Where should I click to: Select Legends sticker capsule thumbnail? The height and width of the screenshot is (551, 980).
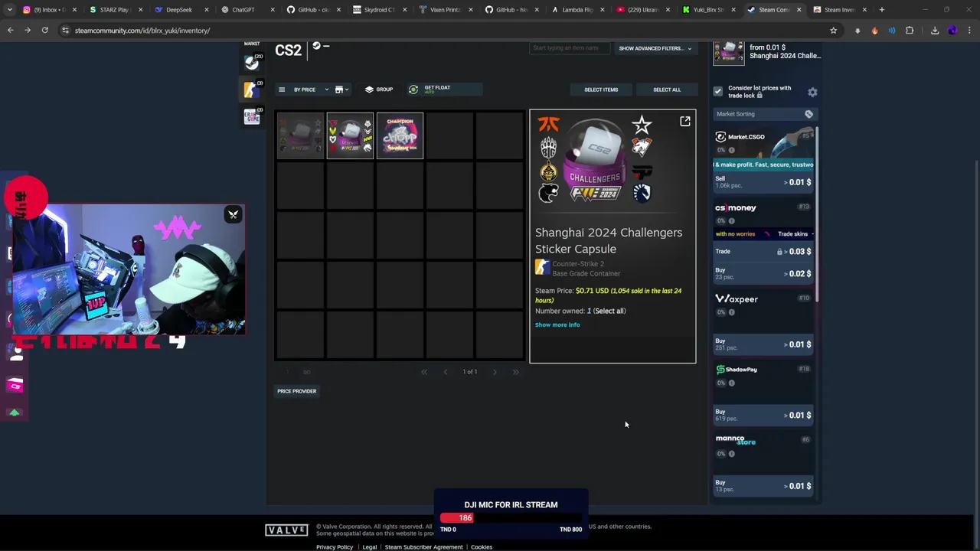point(350,135)
